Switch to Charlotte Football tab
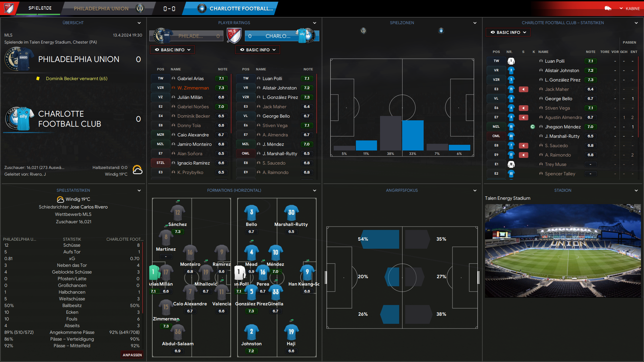The image size is (644, 362). point(230,8)
